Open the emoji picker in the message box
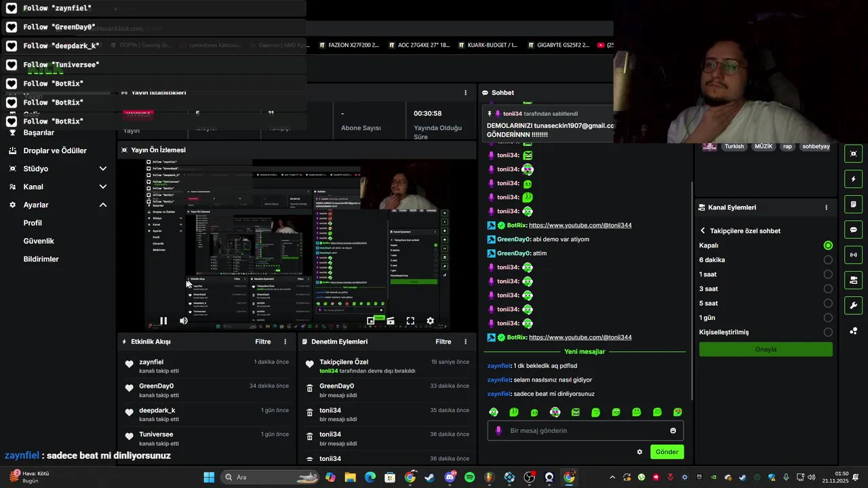The image size is (868, 488). point(673,430)
